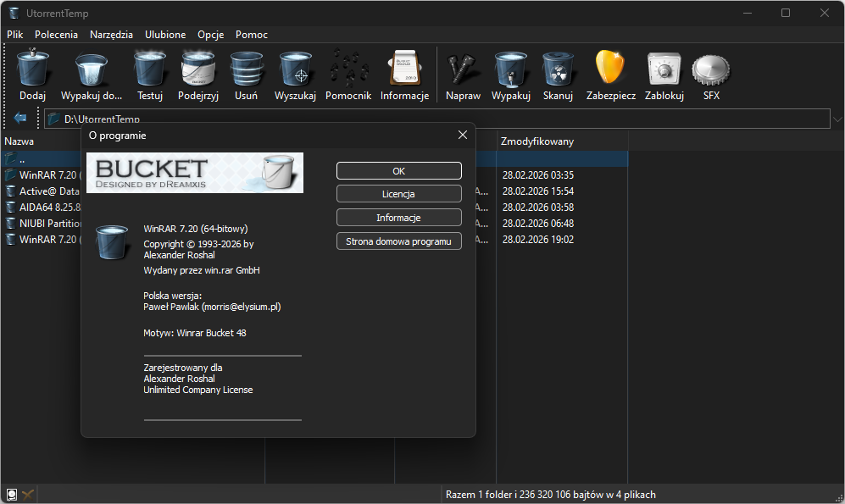Minimize the UtorrentTemp window
The width and height of the screenshot is (845, 504).
(747, 13)
